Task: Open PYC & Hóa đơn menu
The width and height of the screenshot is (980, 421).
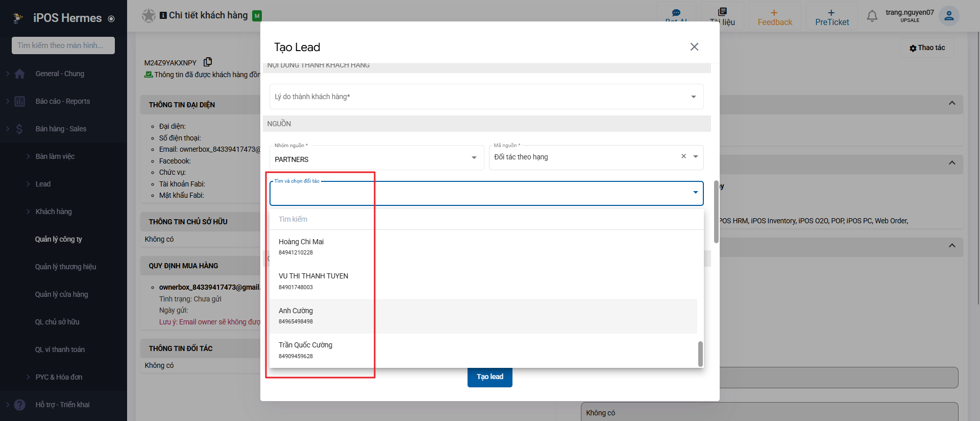Action: [59, 377]
